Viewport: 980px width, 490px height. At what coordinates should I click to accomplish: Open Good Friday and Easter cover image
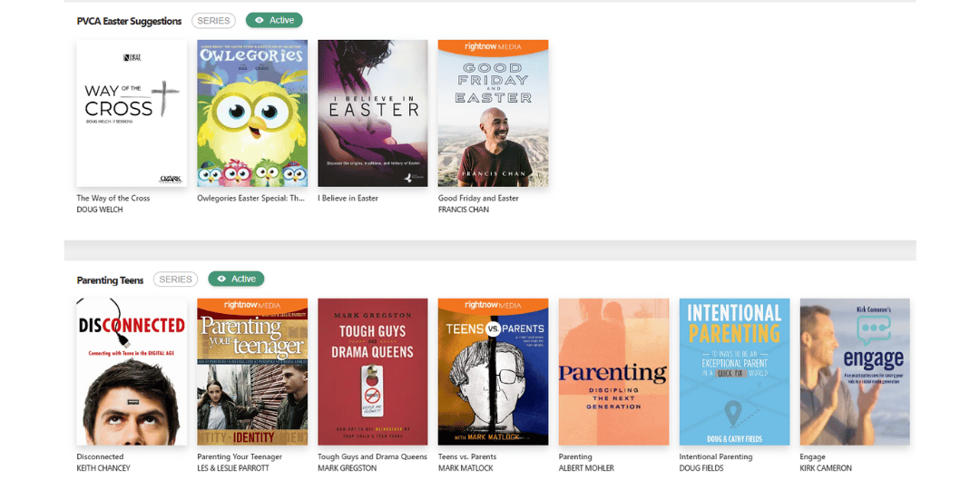click(493, 113)
